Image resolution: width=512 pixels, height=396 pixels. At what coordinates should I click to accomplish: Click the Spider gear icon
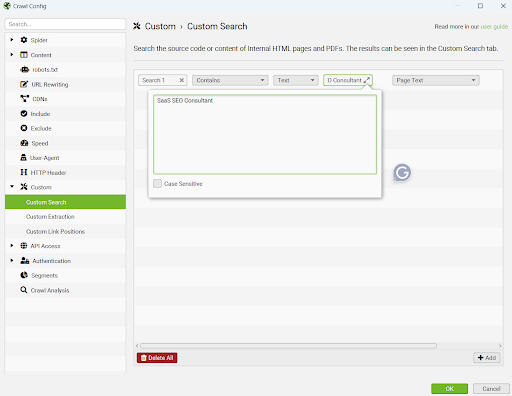[x=24, y=40]
